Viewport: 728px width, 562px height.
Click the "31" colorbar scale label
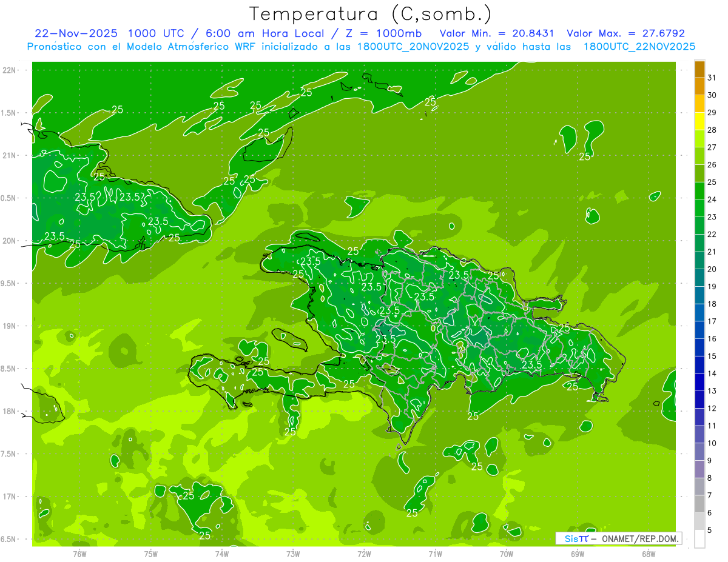[712, 78]
